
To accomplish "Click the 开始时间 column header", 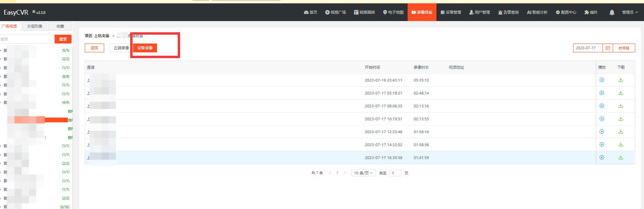I will [x=372, y=67].
